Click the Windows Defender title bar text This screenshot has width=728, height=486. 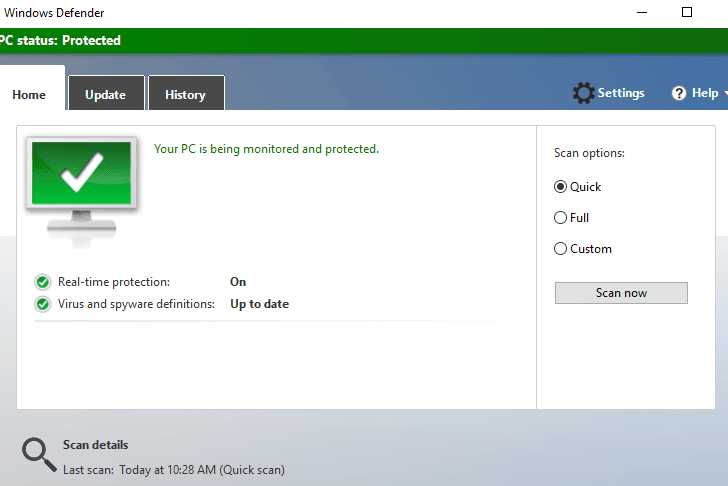(x=54, y=13)
